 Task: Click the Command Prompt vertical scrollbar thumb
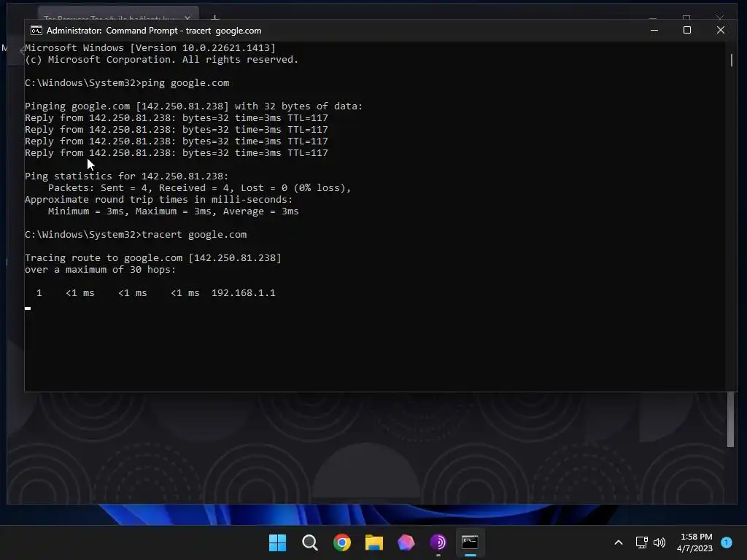pyautogui.click(x=731, y=60)
